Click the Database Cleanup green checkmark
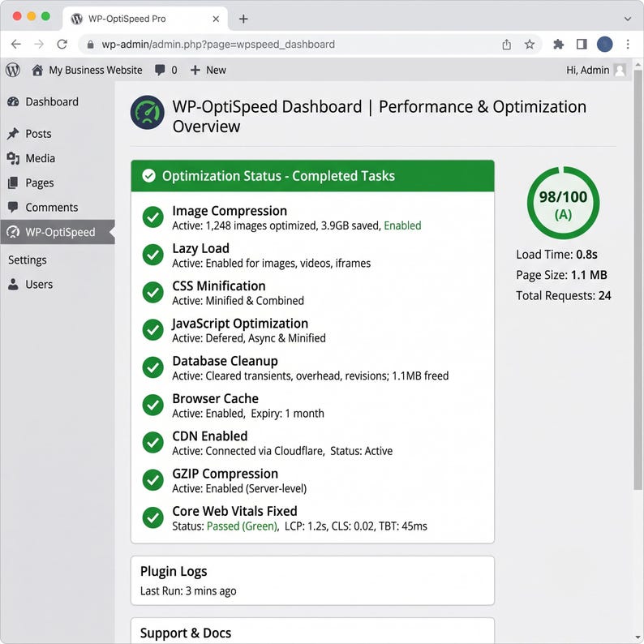The image size is (644, 644). (x=153, y=367)
